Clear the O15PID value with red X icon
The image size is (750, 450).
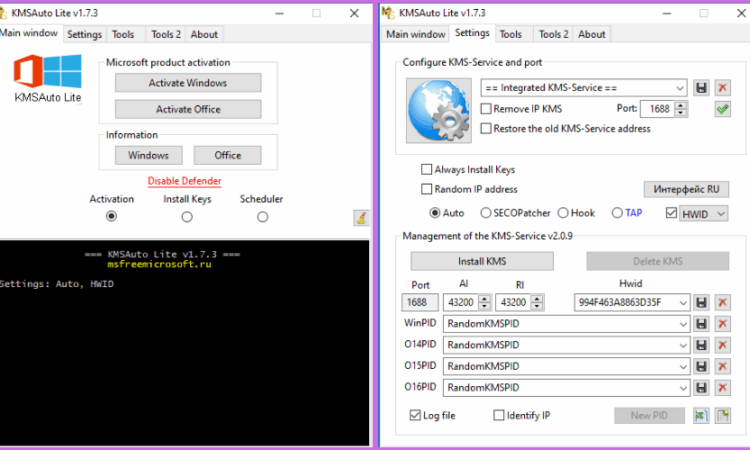tap(722, 366)
